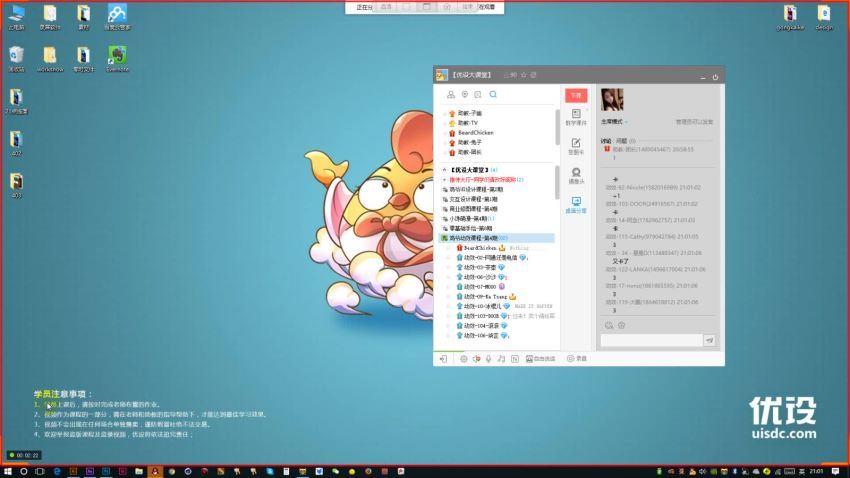Select BeardChicken with crown under the course channel
The height and width of the screenshot is (478, 850).
pyautogui.click(x=481, y=248)
